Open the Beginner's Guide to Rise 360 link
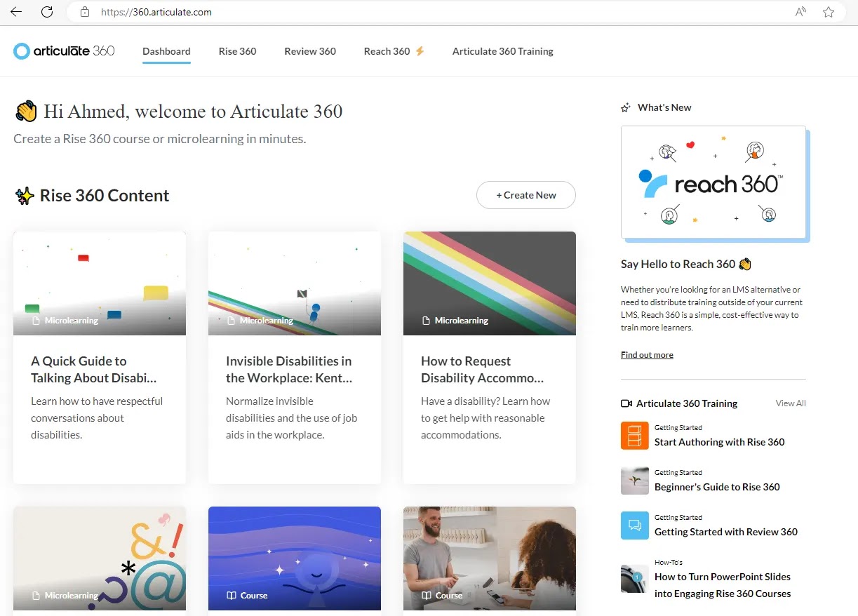The image size is (858, 616). tap(717, 487)
